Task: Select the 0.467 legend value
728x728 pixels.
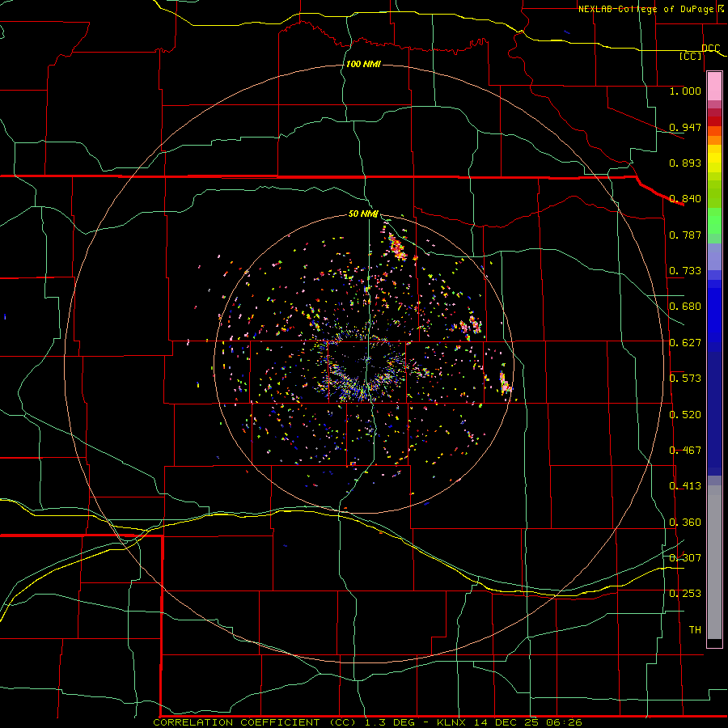Action: 685,451
